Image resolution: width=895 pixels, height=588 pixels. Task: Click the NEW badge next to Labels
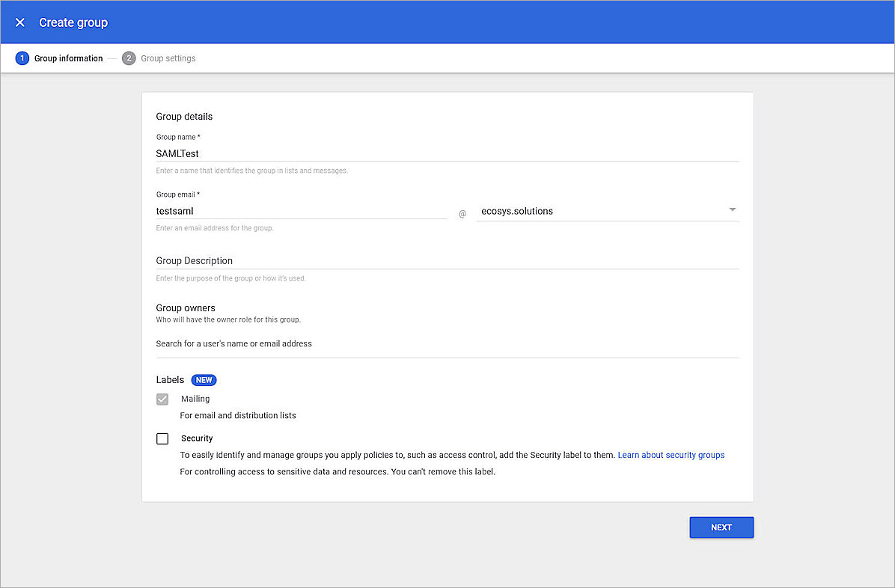204,379
